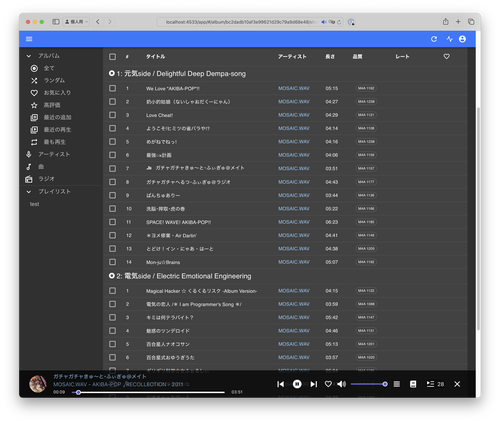Open the user account icon in header
Viewport: 500px width, 423px height.
pos(462,39)
